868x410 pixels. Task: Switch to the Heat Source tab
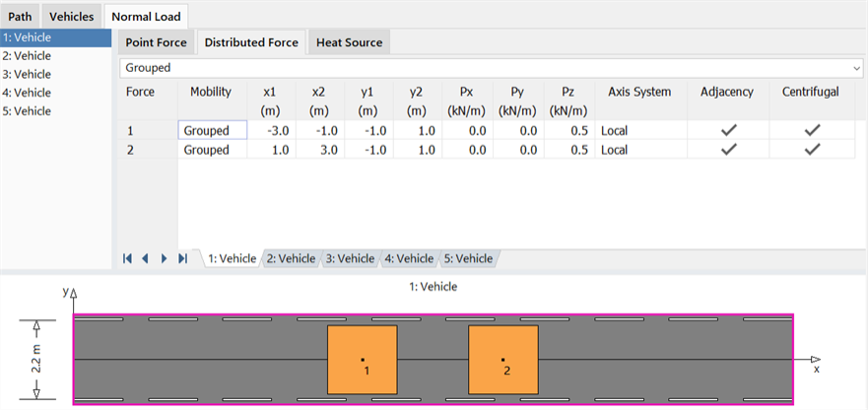[x=350, y=42]
